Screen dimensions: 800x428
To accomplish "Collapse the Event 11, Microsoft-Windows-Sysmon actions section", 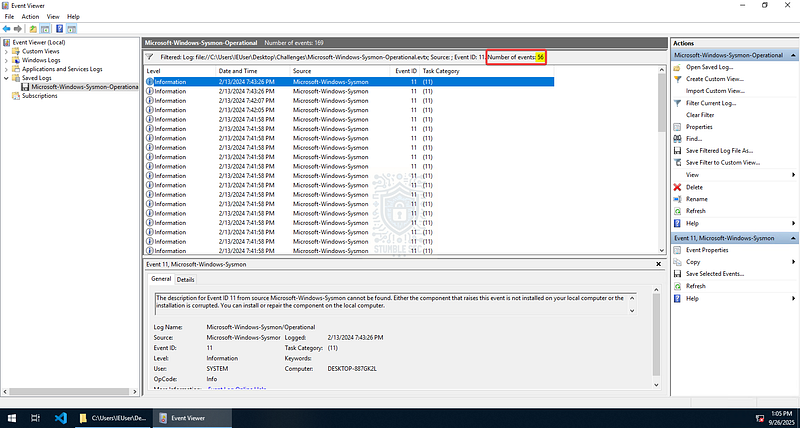I will pos(793,238).
